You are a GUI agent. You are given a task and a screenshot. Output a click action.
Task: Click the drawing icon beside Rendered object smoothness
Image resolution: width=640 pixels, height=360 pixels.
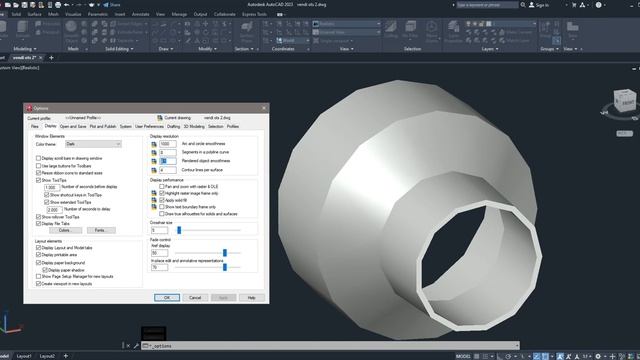point(154,161)
